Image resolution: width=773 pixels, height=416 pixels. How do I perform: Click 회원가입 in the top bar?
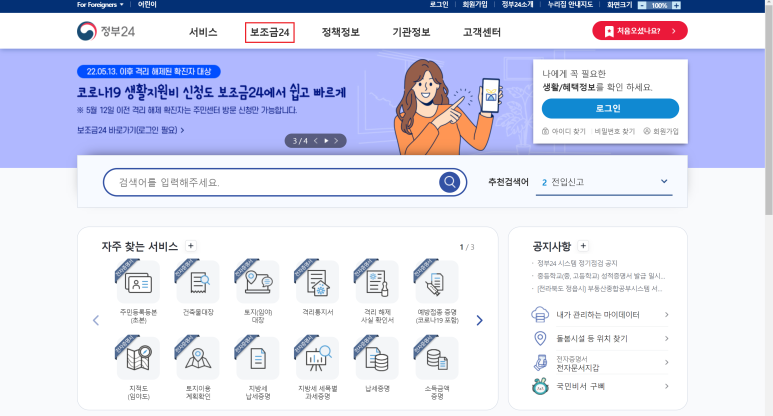click(x=475, y=4)
